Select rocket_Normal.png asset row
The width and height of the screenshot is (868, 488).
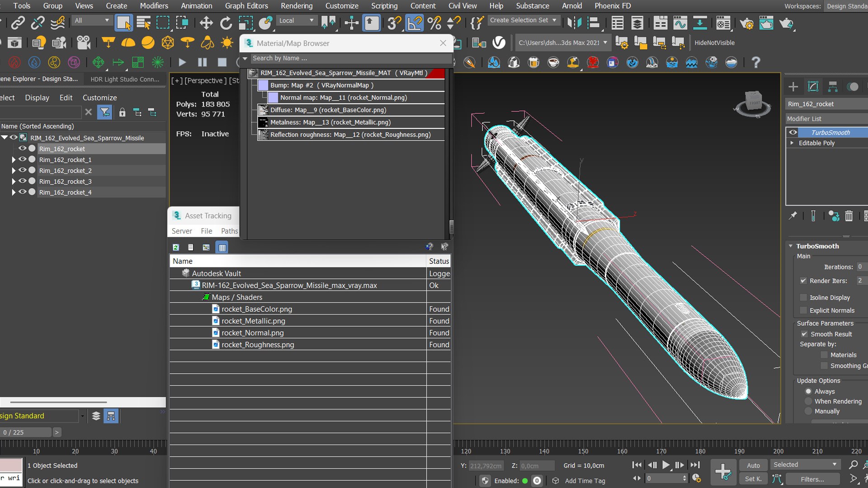click(310, 333)
